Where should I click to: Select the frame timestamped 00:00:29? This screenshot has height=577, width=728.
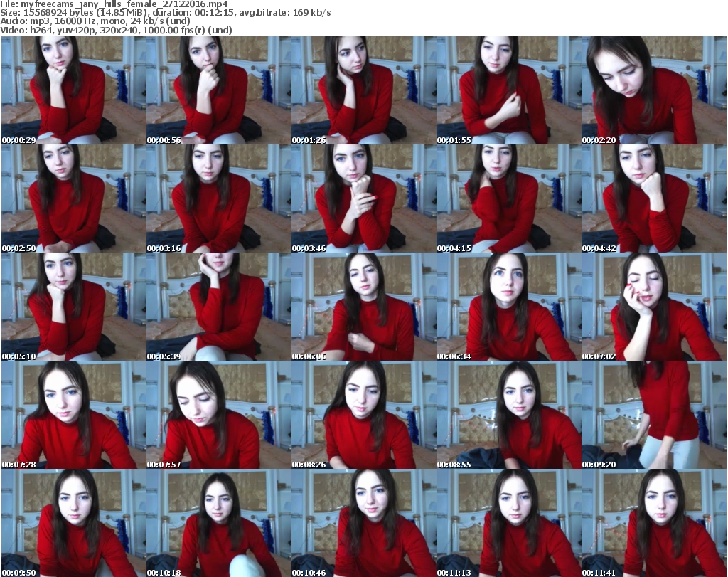74,90
